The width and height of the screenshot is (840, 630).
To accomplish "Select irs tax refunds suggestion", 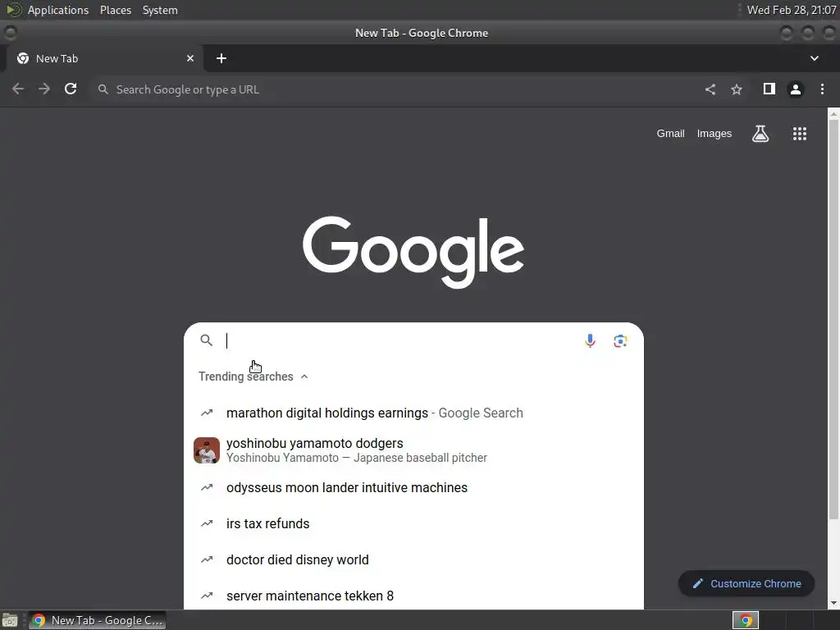I will tap(413, 523).
